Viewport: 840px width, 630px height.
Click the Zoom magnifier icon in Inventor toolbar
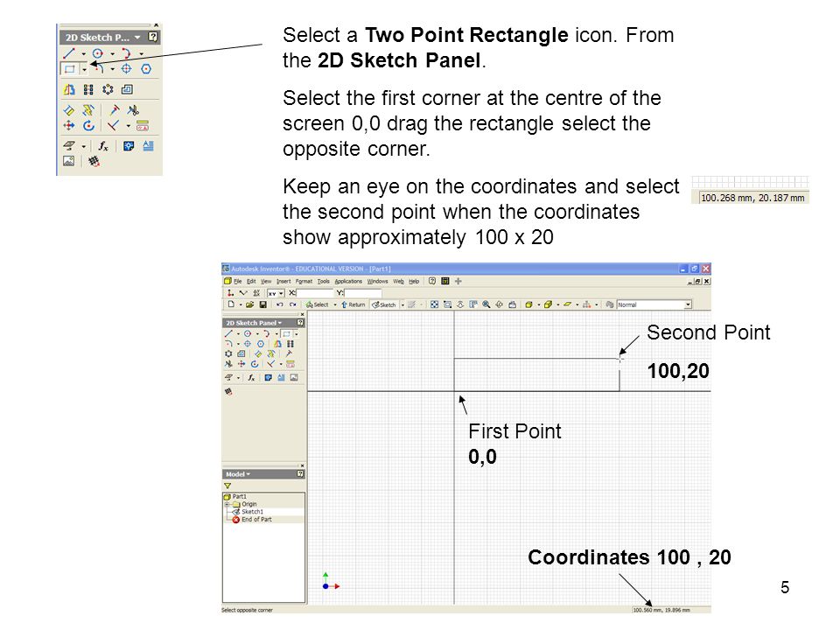[486, 304]
